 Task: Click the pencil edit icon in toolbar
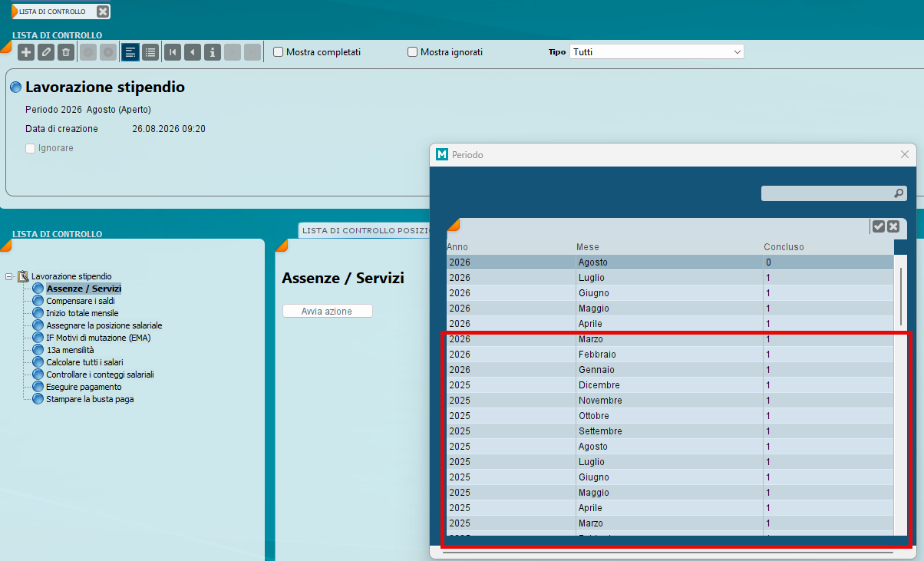[x=46, y=52]
